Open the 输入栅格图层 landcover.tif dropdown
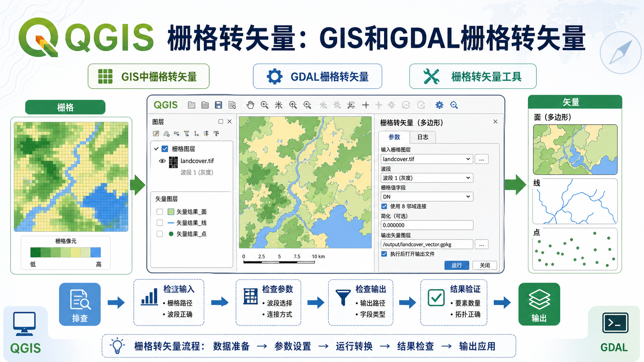The width and height of the screenshot is (644, 362). (x=427, y=159)
